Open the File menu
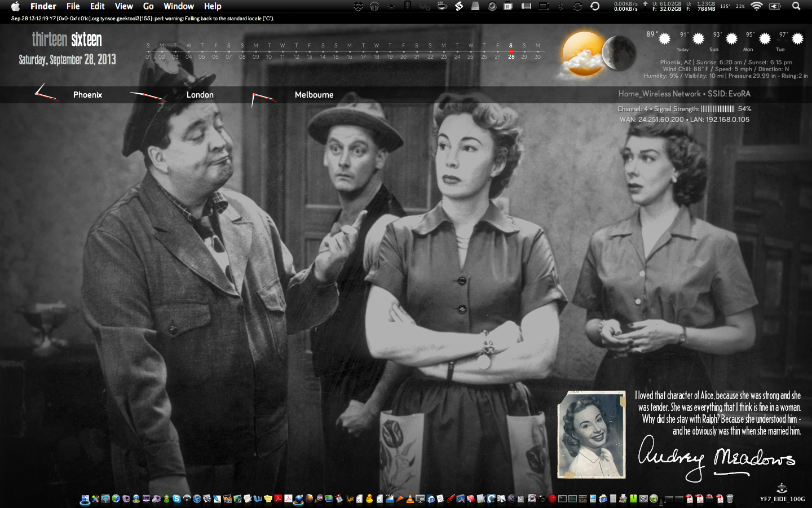This screenshot has height=508, width=812. 73,6
